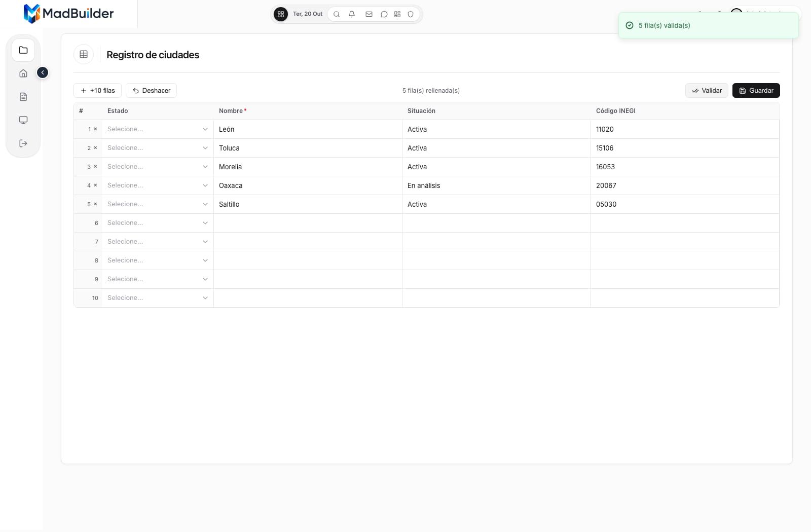Open the Estado dropdown in row 8
Image resolution: width=811 pixels, height=532 pixels.
[158, 260]
